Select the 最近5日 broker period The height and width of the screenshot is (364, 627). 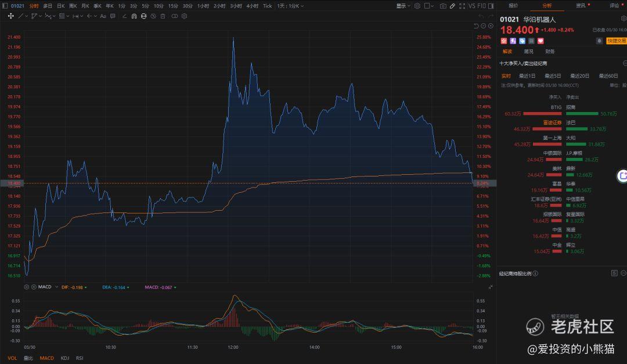coord(553,76)
